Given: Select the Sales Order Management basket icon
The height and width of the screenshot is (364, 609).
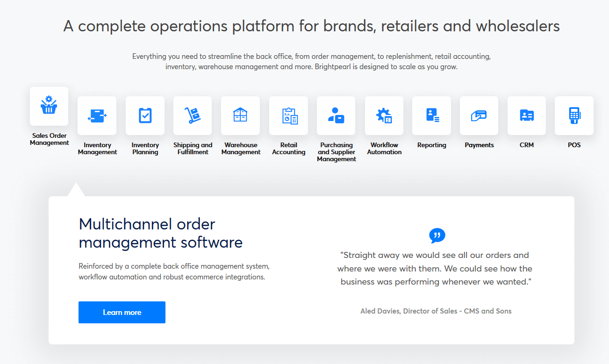Looking at the screenshot, I should 49,106.
